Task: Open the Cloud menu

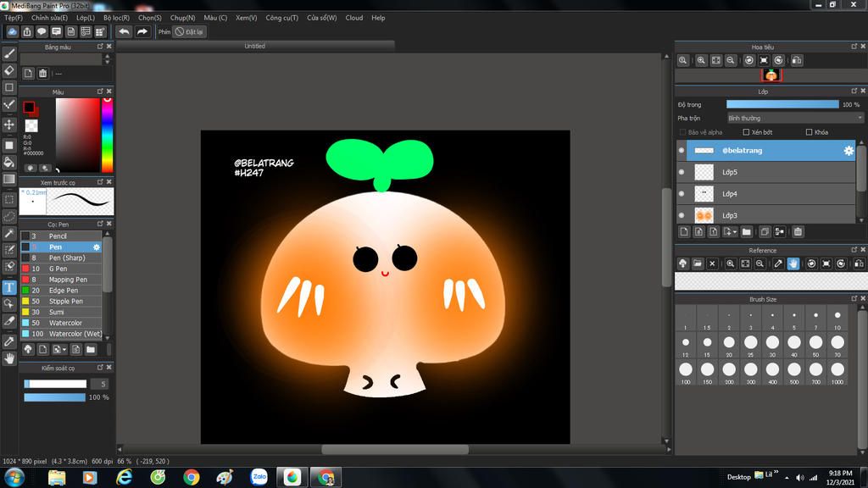Action: pyautogui.click(x=354, y=18)
